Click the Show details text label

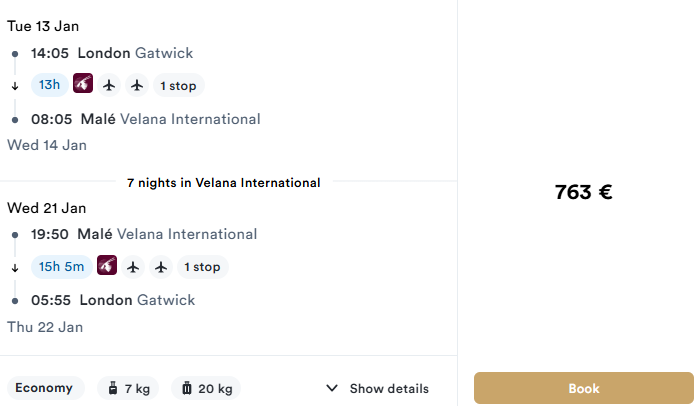tap(389, 388)
